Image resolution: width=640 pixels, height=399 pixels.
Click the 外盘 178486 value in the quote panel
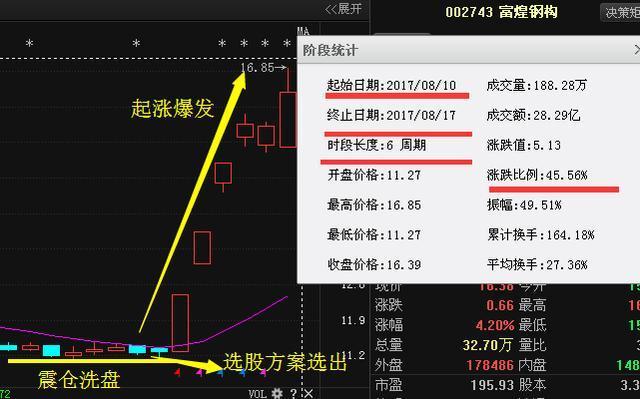[x=490, y=365]
